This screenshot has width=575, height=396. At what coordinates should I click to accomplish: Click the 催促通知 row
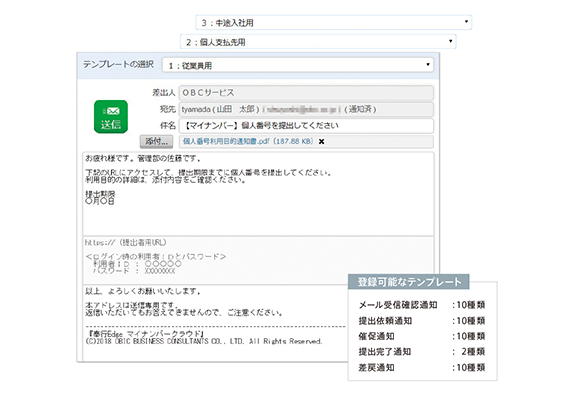422,336
